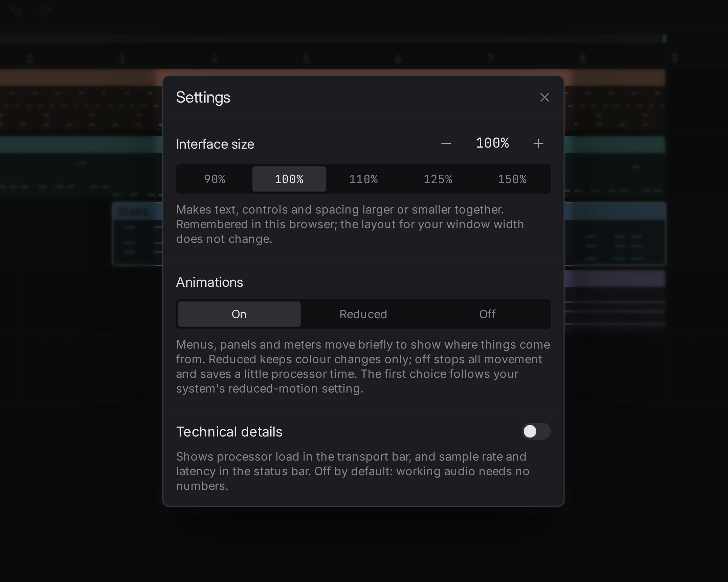This screenshot has height=582, width=728.
Task: Pick the 150% interface size
Action: click(512, 179)
